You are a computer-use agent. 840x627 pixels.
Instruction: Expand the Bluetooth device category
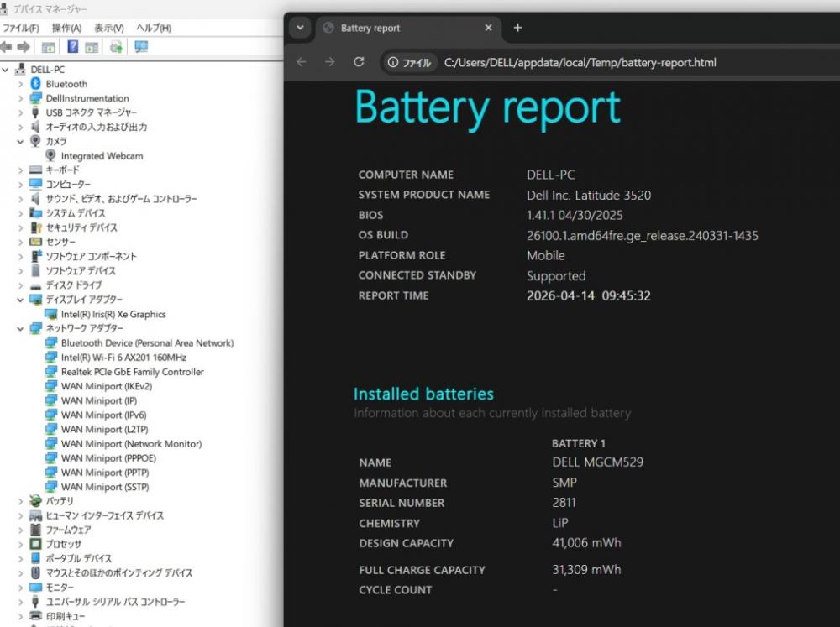click(x=20, y=84)
